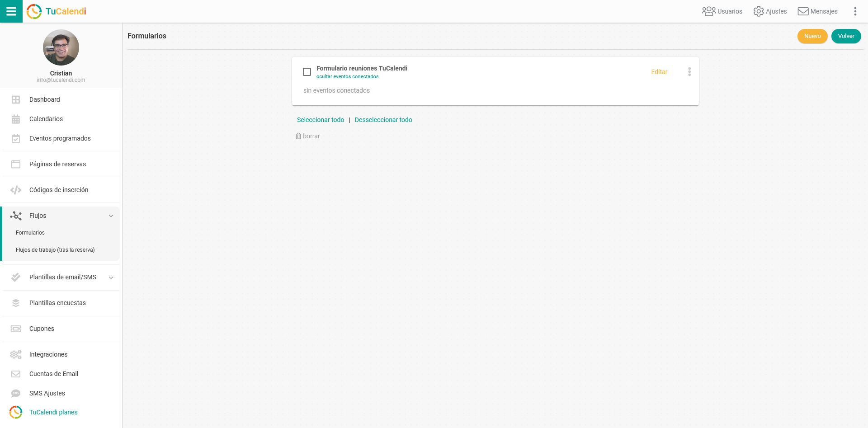868x428 pixels.
Task: Open Eventos programados menu item
Action: tap(60, 138)
